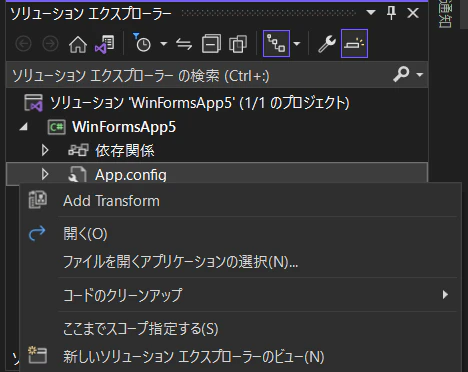Select the 依存関係 tree item
The width and height of the screenshot is (468, 372).
click(125, 151)
